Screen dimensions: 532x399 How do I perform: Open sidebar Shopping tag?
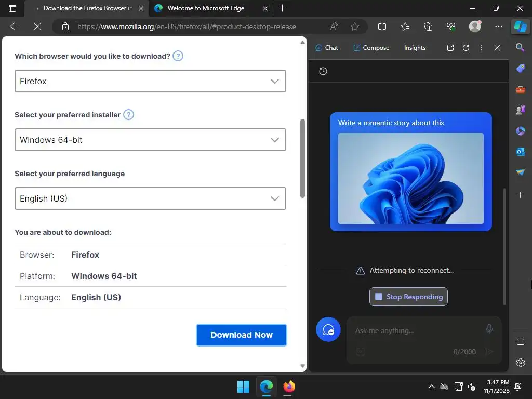point(521,69)
